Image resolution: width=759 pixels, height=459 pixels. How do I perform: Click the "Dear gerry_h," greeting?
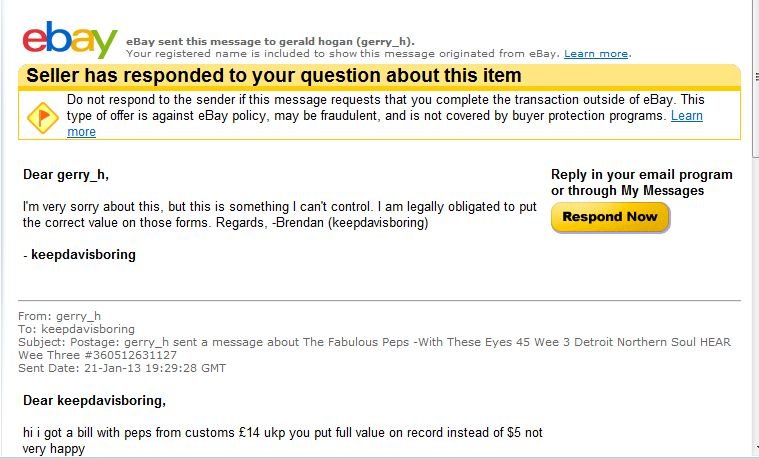point(66,174)
